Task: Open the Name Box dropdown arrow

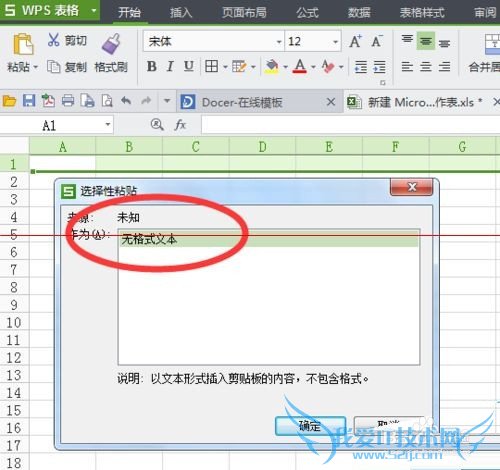Action: (x=108, y=124)
